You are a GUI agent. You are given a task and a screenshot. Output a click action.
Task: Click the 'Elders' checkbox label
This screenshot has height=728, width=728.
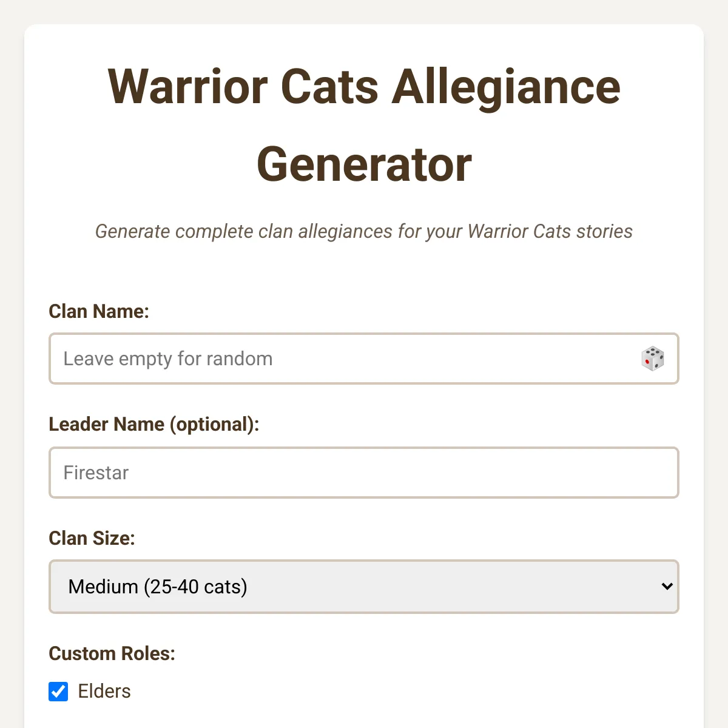[104, 691]
